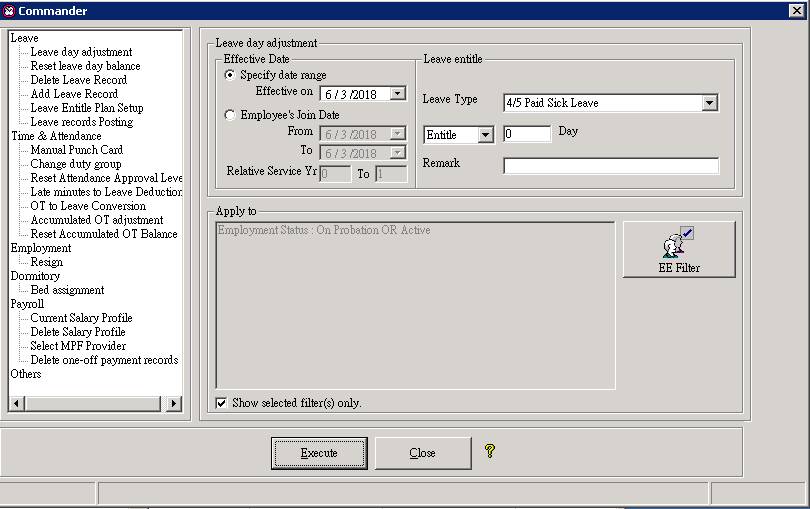
Task: Click the Leave category node
Action: pos(24,38)
